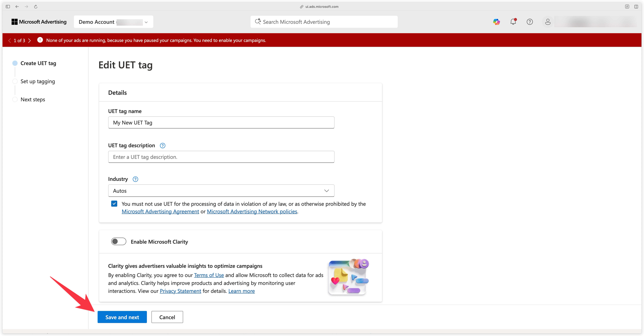Open the Copilot icon in the top bar

[x=496, y=22]
